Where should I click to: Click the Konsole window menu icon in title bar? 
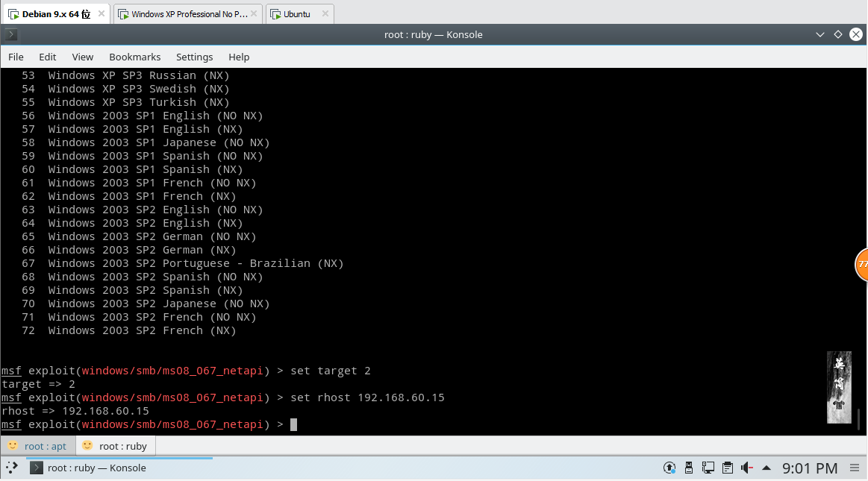click(x=11, y=35)
